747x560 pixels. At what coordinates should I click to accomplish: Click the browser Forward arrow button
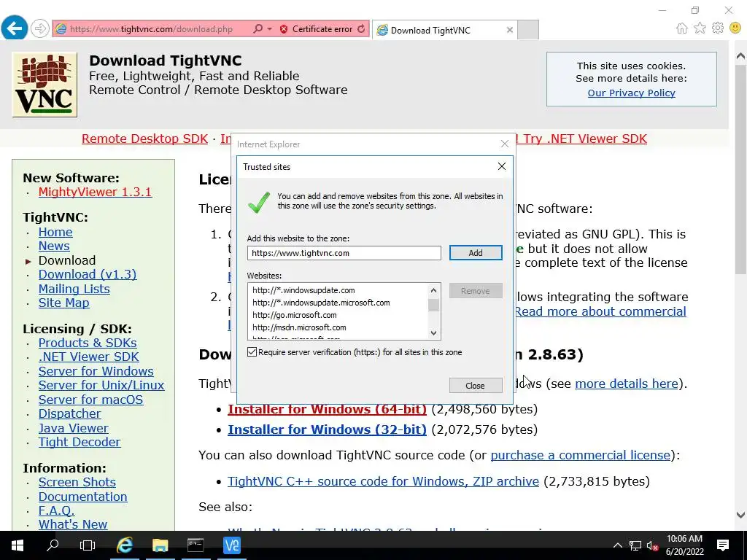point(40,28)
